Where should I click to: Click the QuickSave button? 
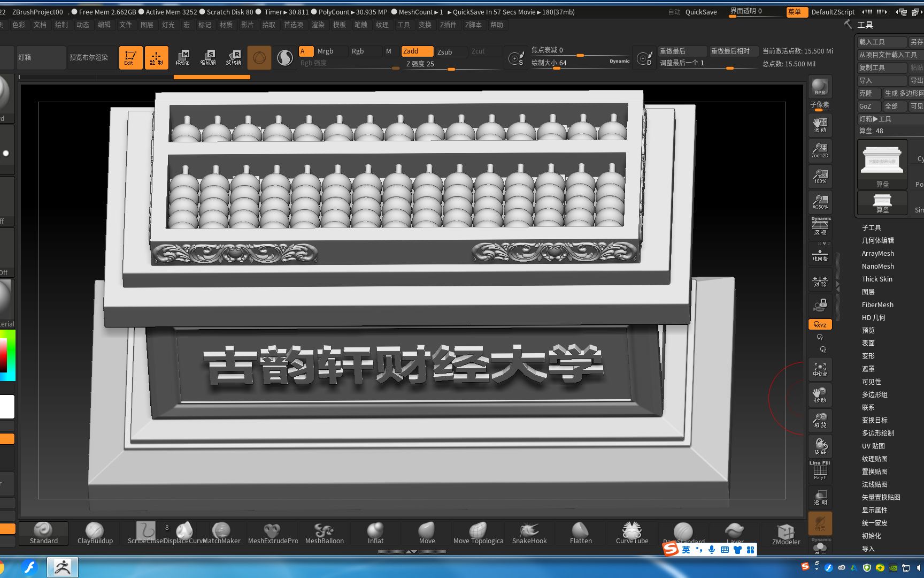[x=701, y=12]
